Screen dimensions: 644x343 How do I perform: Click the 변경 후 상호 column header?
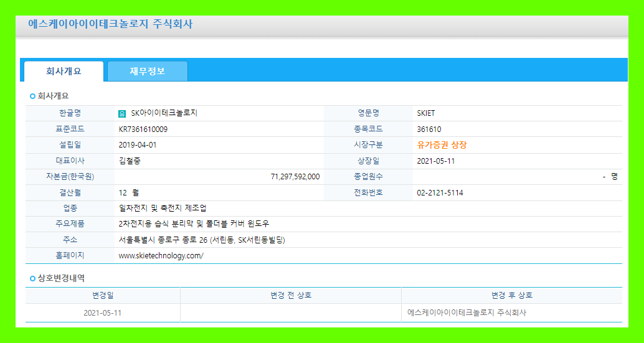(x=512, y=296)
